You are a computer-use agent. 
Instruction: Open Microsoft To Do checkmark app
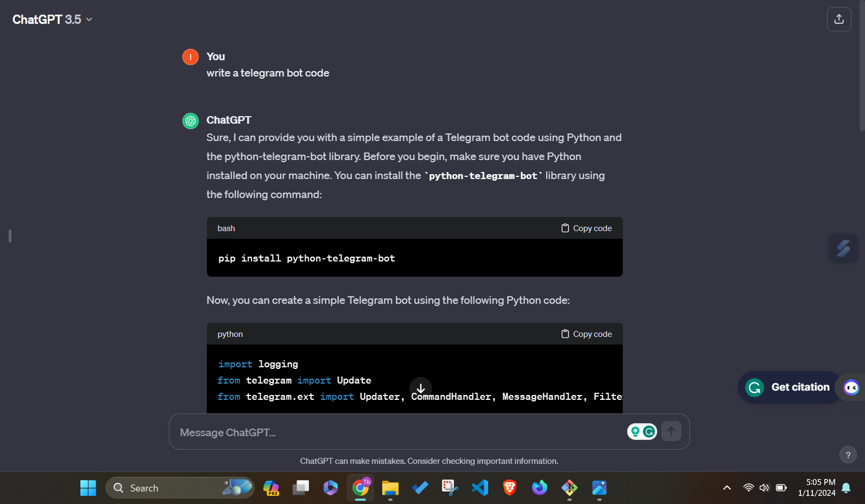coord(420,488)
